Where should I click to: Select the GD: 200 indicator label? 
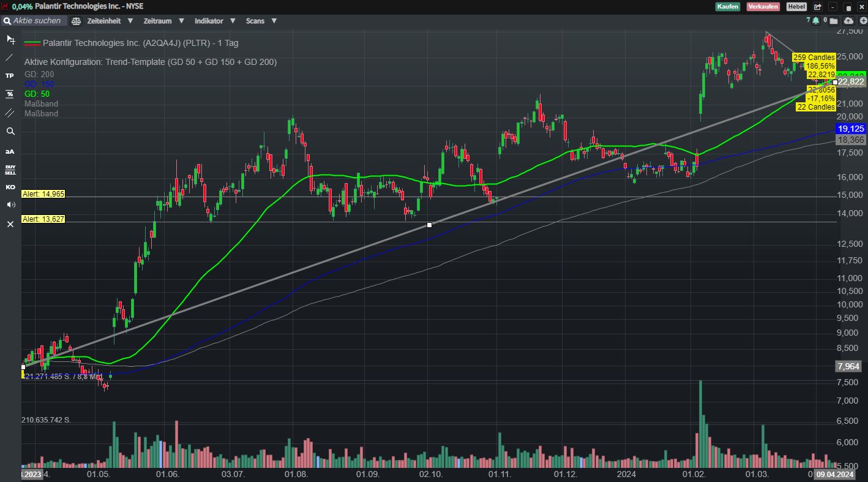[39, 74]
